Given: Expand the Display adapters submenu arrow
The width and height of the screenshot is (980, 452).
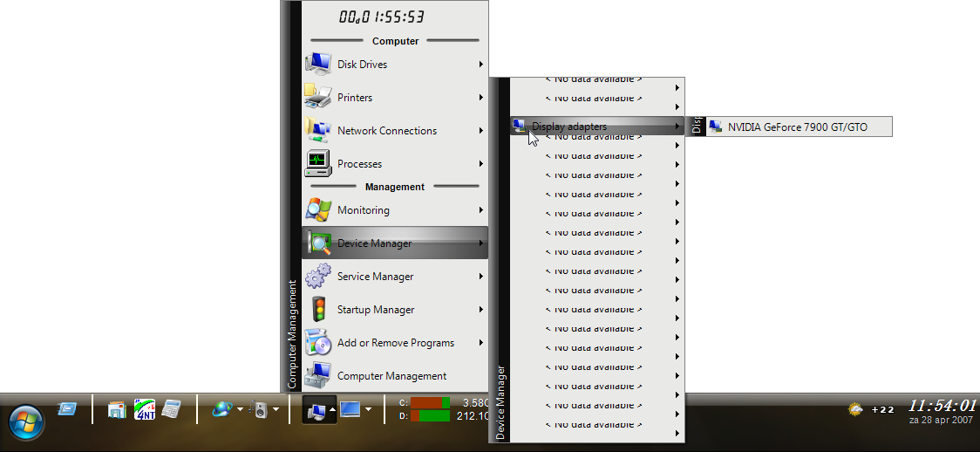Looking at the screenshot, I should click(677, 127).
